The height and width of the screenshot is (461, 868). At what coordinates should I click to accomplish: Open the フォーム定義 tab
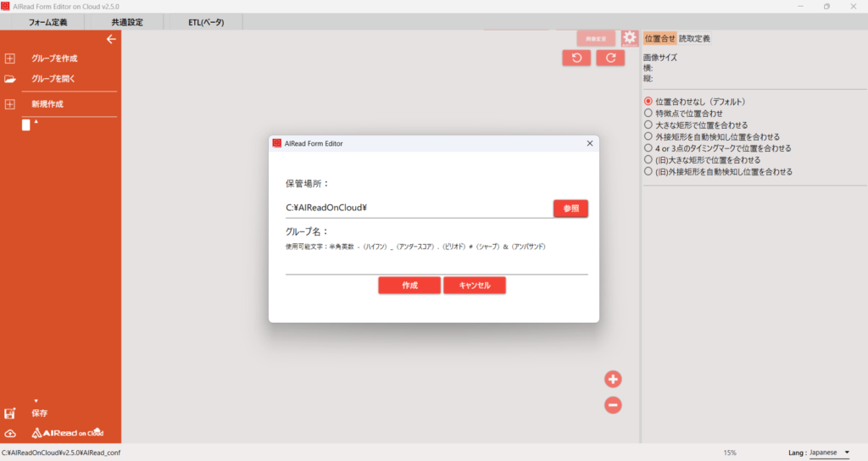pos(47,22)
